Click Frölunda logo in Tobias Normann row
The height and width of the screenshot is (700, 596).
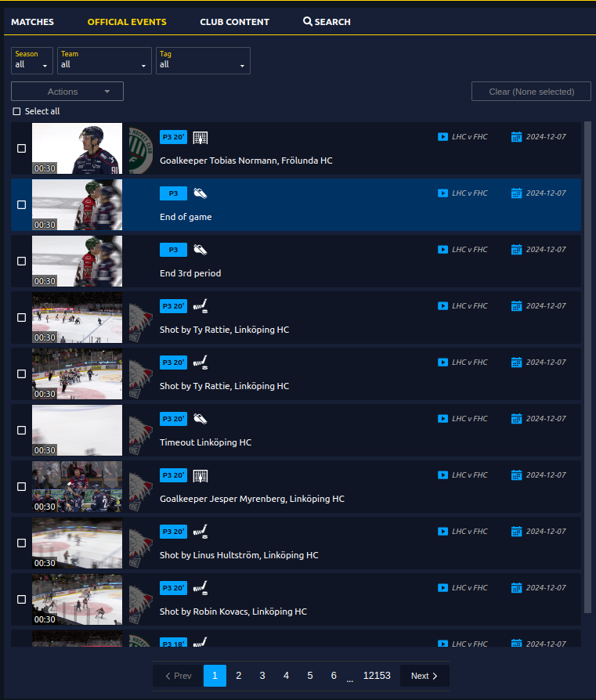point(141,150)
